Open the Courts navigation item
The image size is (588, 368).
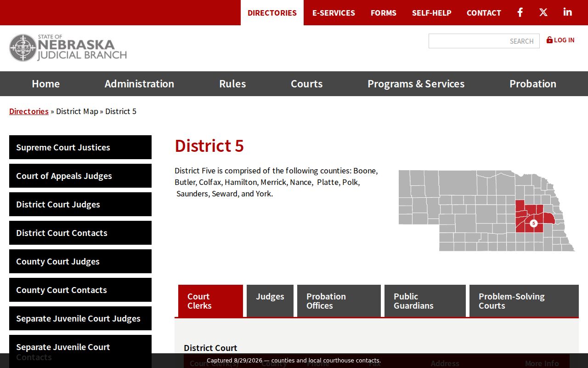(x=307, y=84)
